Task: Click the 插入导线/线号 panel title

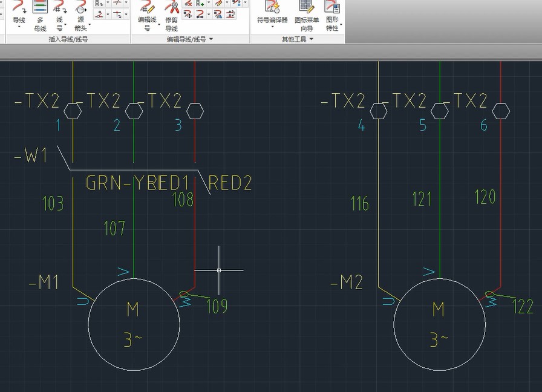Action: click(68, 39)
